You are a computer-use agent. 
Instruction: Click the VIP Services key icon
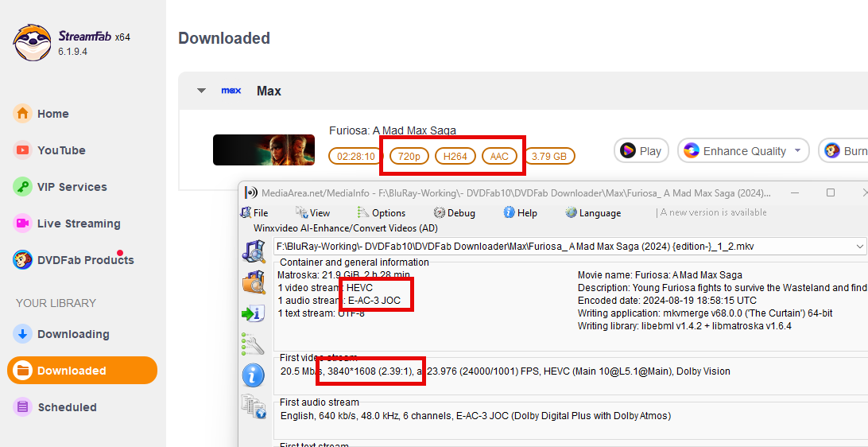23,187
